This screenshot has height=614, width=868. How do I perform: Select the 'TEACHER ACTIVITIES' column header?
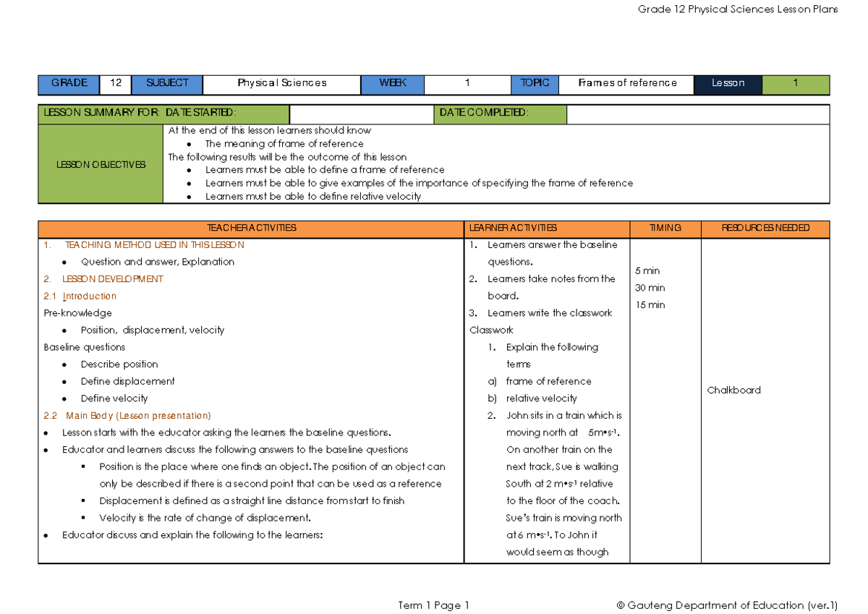tap(251, 229)
